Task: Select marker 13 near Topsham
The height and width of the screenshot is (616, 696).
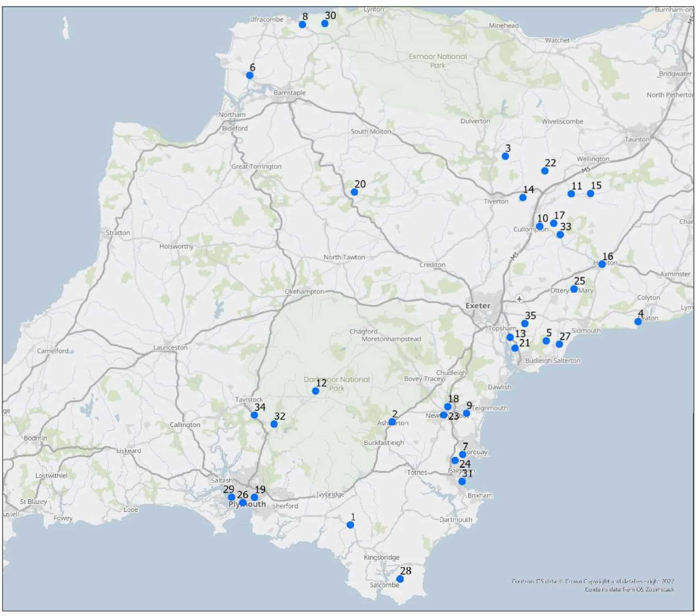Action: click(x=510, y=337)
